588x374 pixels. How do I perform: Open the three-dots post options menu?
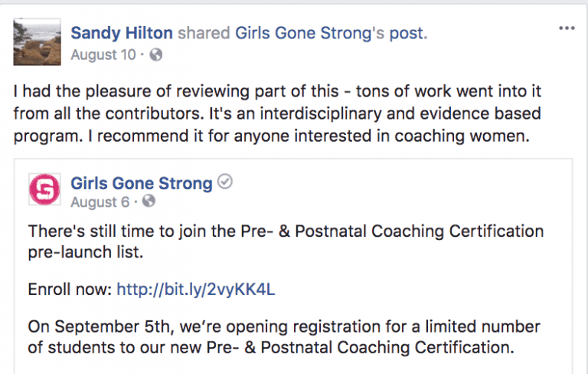point(567,28)
